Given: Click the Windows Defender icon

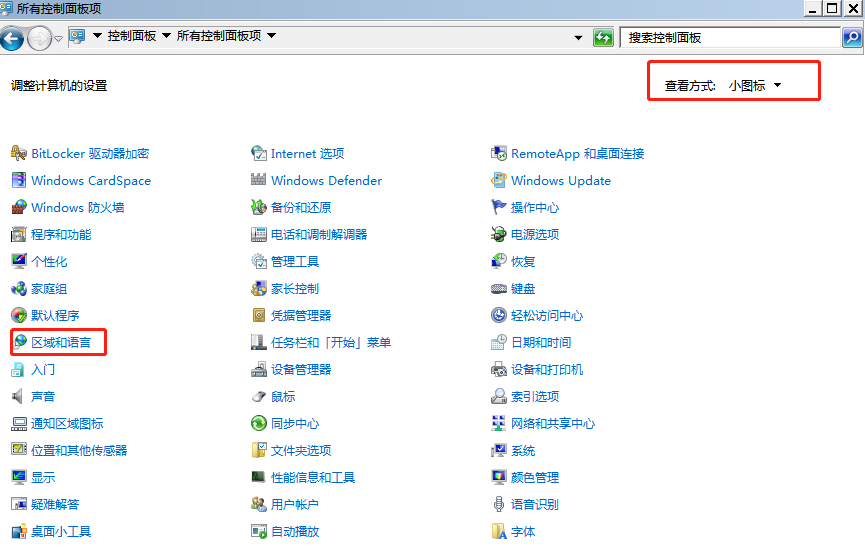Looking at the screenshot, I should click(x=258, y=181).
